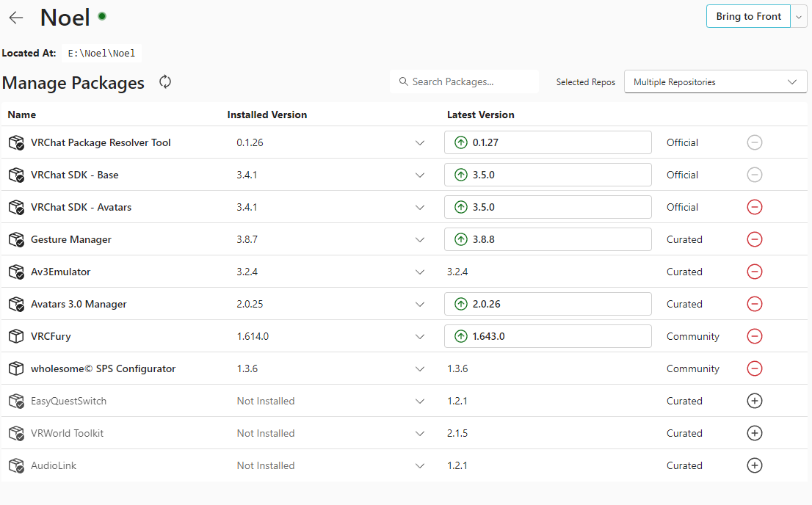Click the VRCFury installed version 1.614.0
The image size is (812, 505).
pyautogui.click(x=253, y=337)
